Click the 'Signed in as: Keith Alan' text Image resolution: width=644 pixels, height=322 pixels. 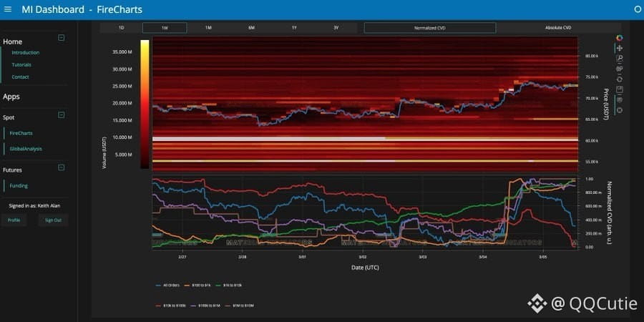click(x=34, y=205)
